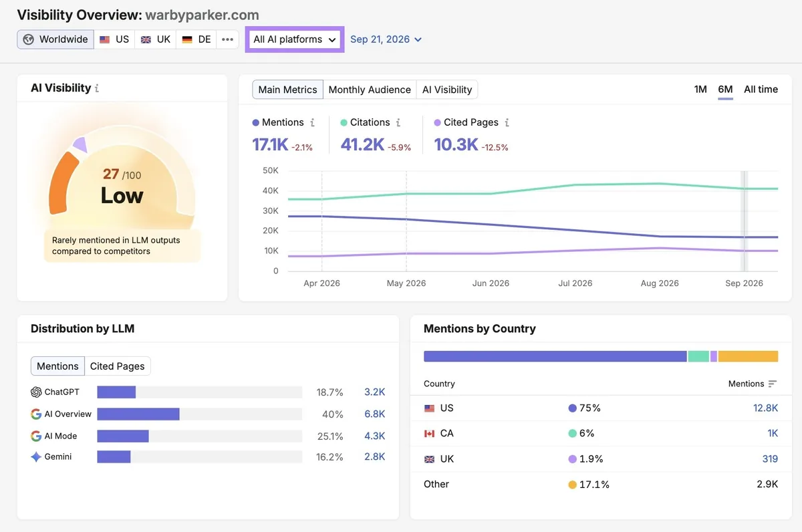Click the info icon next to Cited Pages
802x532 pixels.
tap(507, 122)
